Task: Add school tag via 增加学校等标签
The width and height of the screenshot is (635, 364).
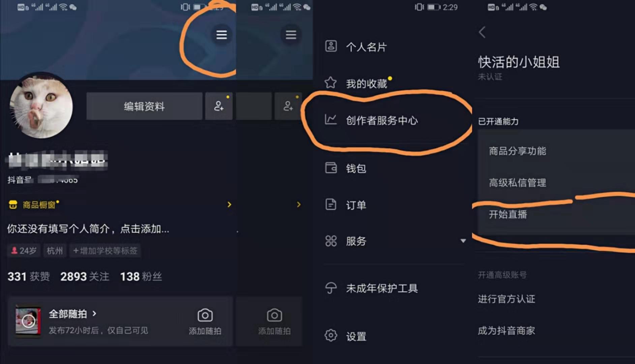Action: click(x=105, y=251)
